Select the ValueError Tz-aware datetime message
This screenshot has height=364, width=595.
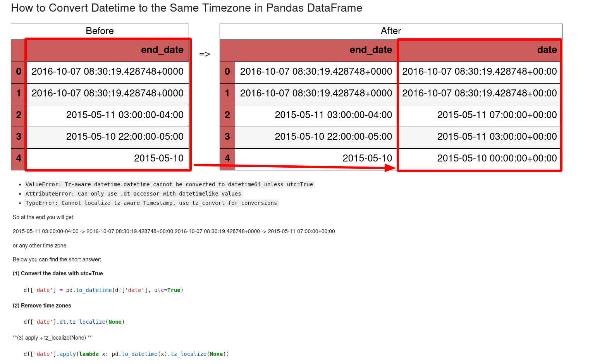coord(169,184)
